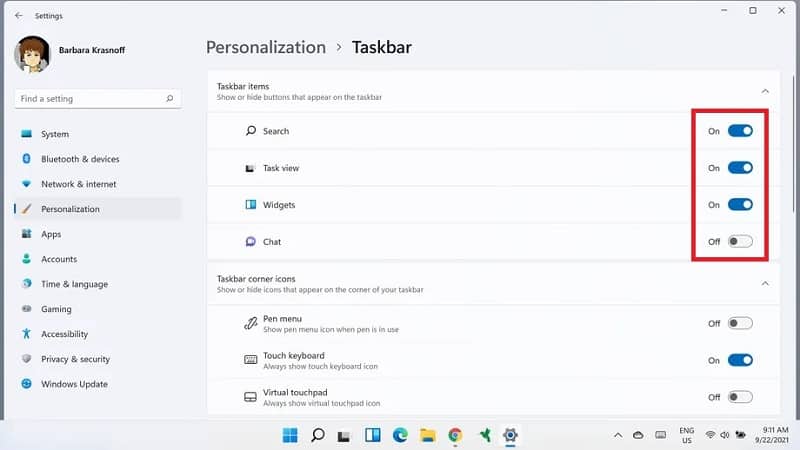Click the vertical scrollbar at right edge
This screenshot has height=450, width=800.
[x=793, y=143]
